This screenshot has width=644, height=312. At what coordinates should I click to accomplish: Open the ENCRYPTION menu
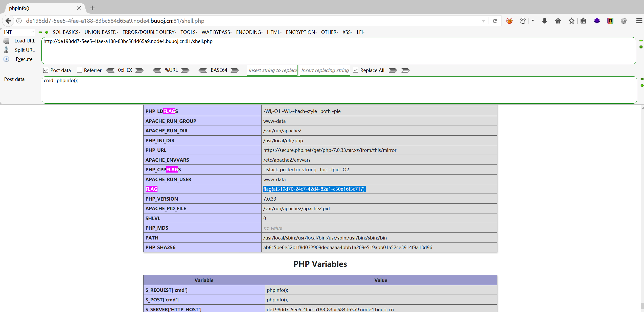(301, 32)
